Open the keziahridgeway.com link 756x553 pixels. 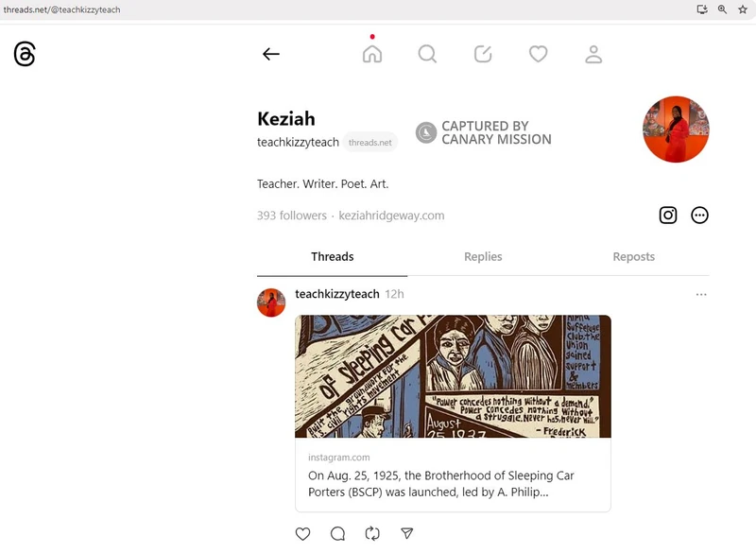coord(391,216)
